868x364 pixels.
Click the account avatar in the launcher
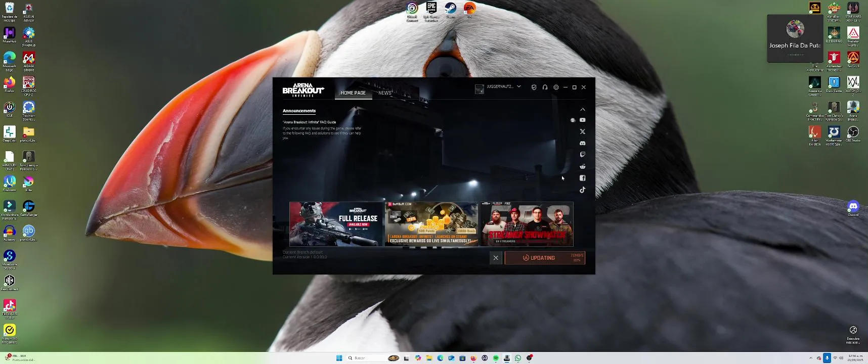click(x=479, y=89)
